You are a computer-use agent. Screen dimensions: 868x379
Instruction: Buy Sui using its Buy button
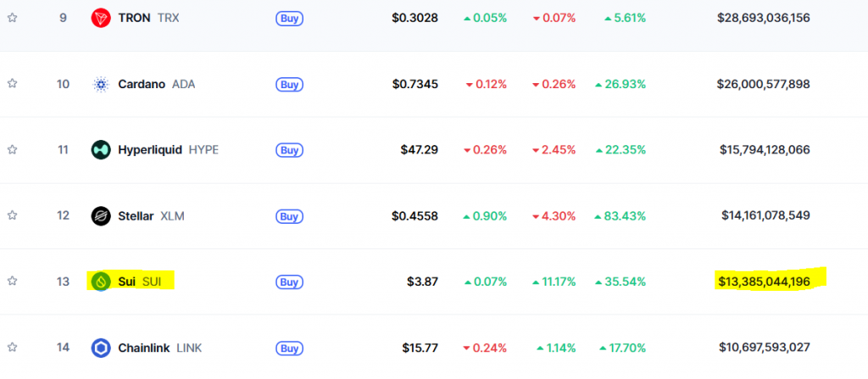point(289,281)
